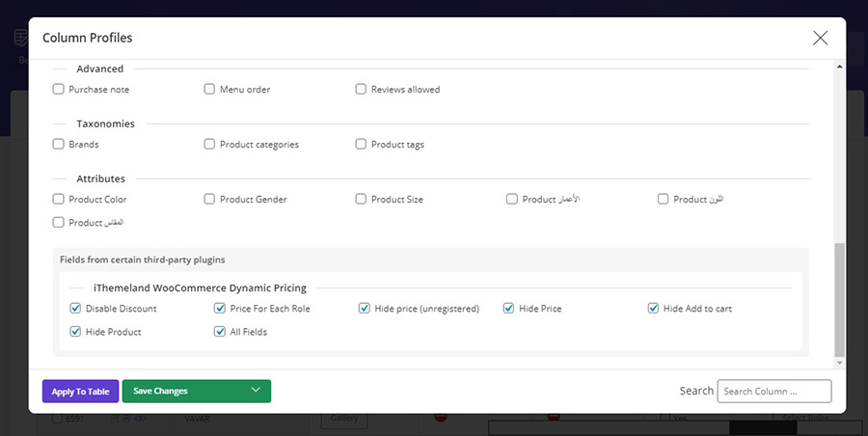Viewport: 868px width, 436px height.
Task: Uncheck the Hide Price checkbox
Action: 508,308
